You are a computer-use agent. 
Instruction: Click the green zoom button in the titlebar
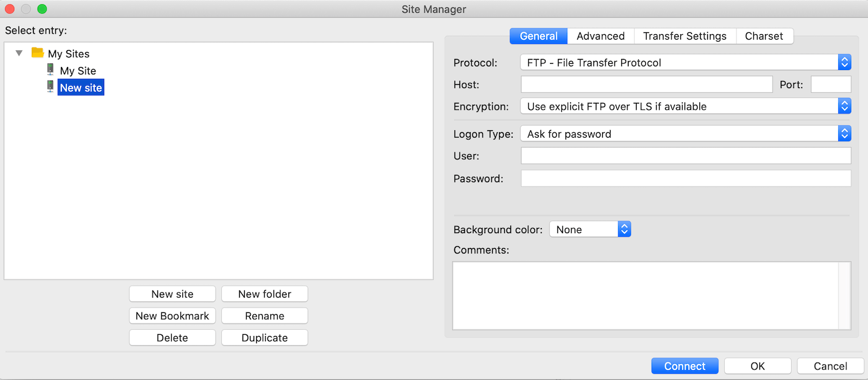click(42, 9)
